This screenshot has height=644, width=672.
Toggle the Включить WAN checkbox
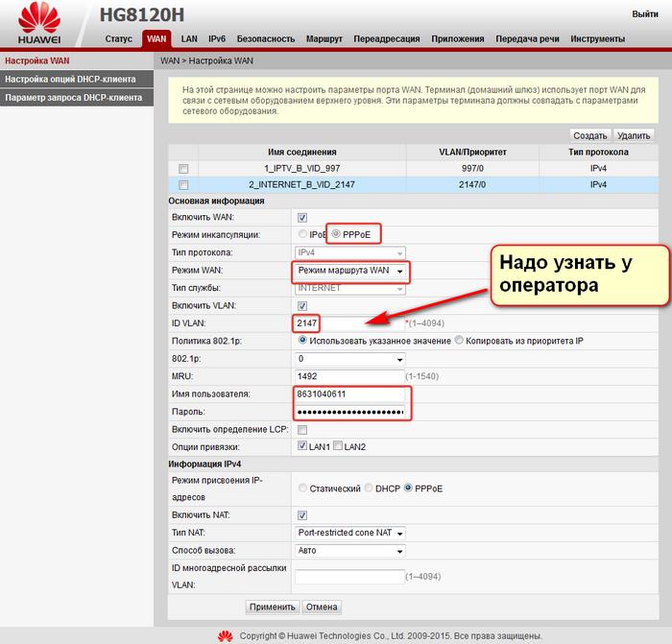click(x=303, y=218)
